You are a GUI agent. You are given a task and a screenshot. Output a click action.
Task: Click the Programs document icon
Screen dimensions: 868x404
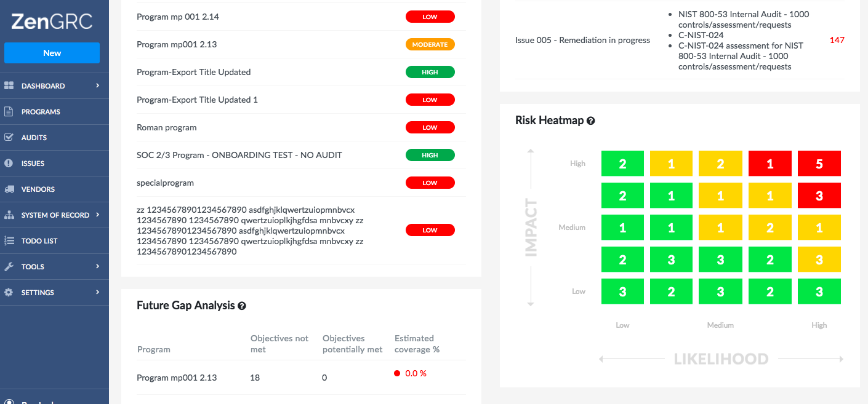(9, 112)
